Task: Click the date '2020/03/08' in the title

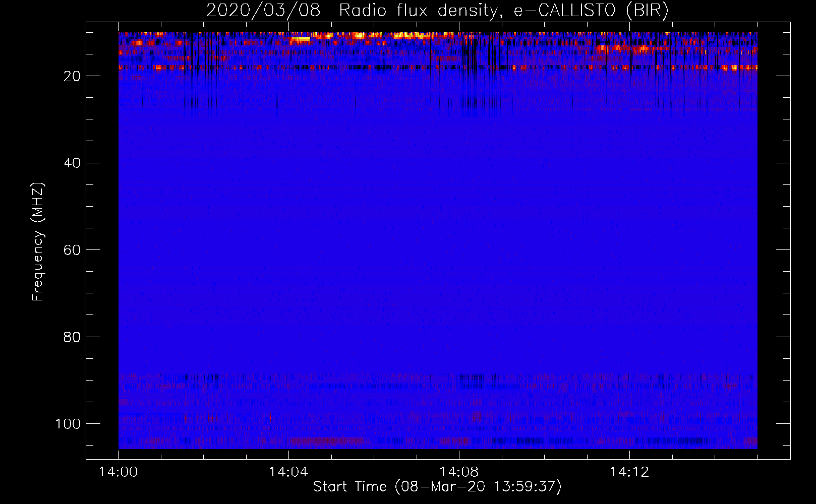Action: tap(263, 10)
